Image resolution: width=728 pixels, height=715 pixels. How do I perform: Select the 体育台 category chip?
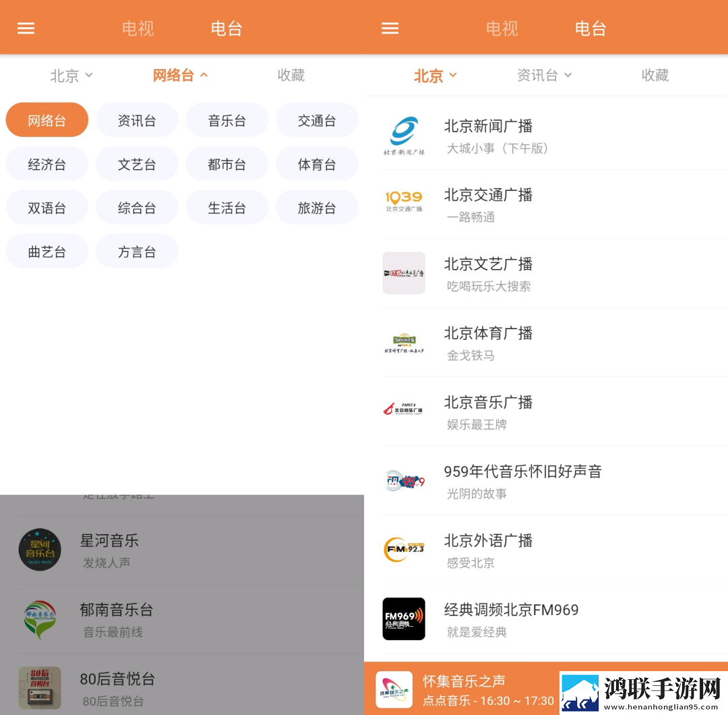pos(317,164)
